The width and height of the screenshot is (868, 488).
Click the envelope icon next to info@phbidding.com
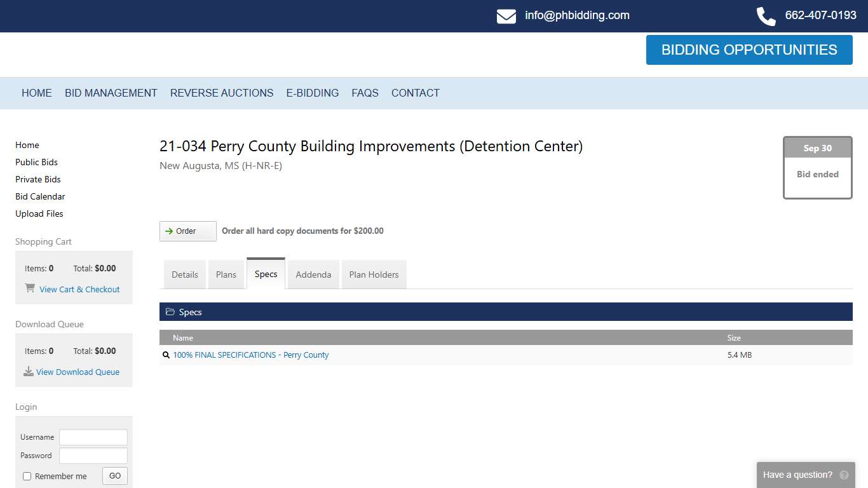click(506, 16)
